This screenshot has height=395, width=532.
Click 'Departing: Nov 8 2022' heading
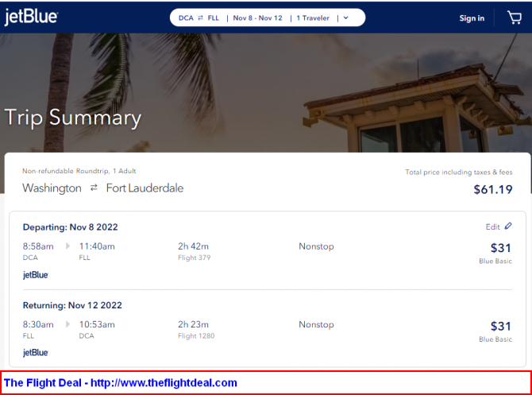(x=70, y=227)
